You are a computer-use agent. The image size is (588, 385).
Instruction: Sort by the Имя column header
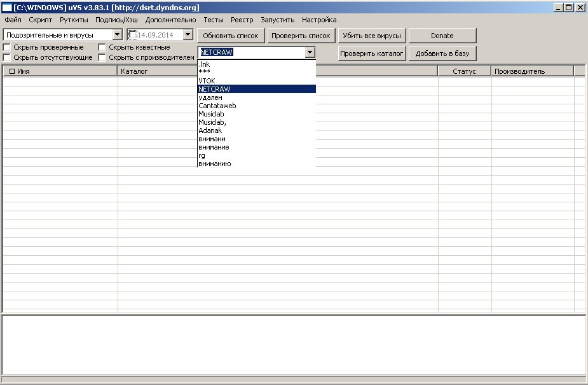pos(60,71)
